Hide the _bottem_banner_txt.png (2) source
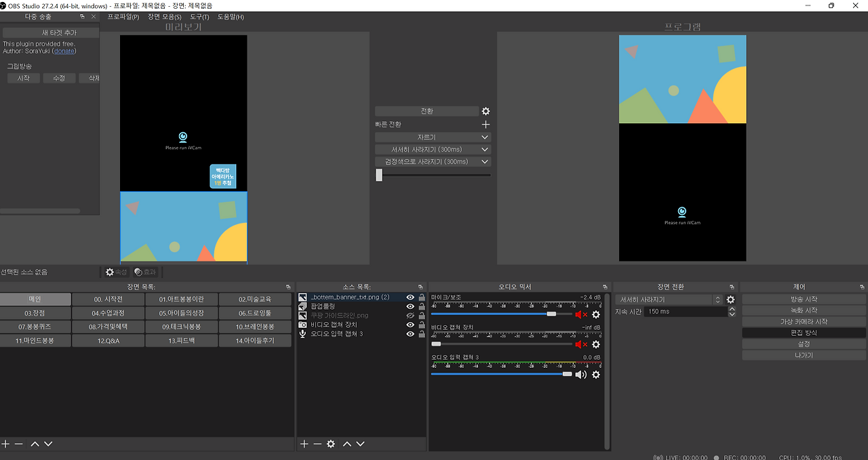Image resolution: width=868 pixels, height=460 pixels. coord(410,297)
